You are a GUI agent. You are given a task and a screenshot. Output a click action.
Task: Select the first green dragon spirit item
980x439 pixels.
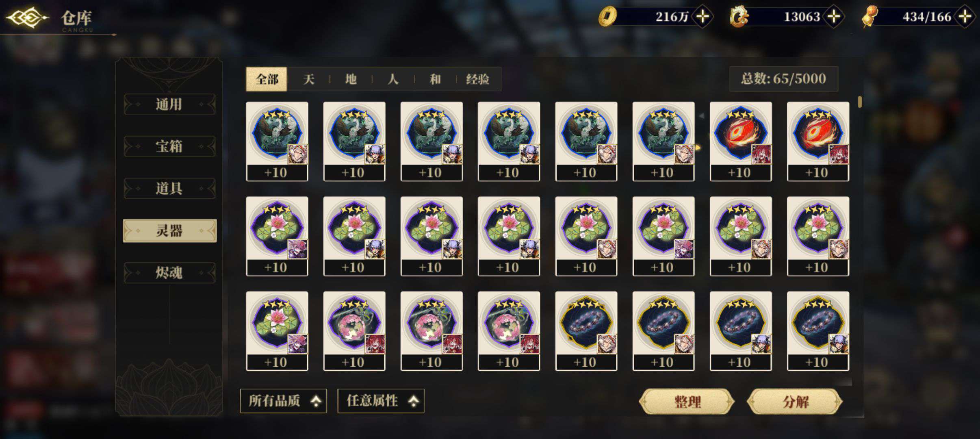277,141
